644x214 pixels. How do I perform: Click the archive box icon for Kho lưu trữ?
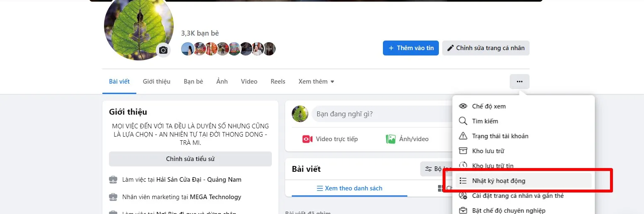point(463,151)
